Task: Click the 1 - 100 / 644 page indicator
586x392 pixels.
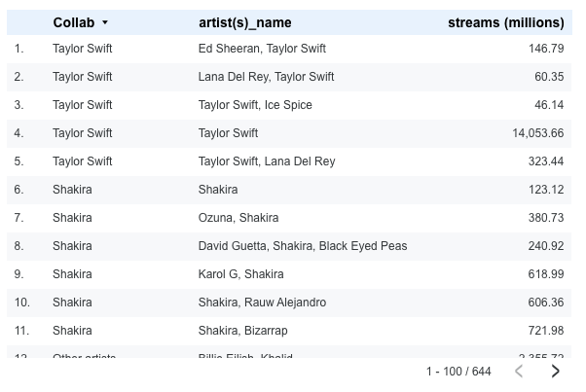Action: click(458, 371)
